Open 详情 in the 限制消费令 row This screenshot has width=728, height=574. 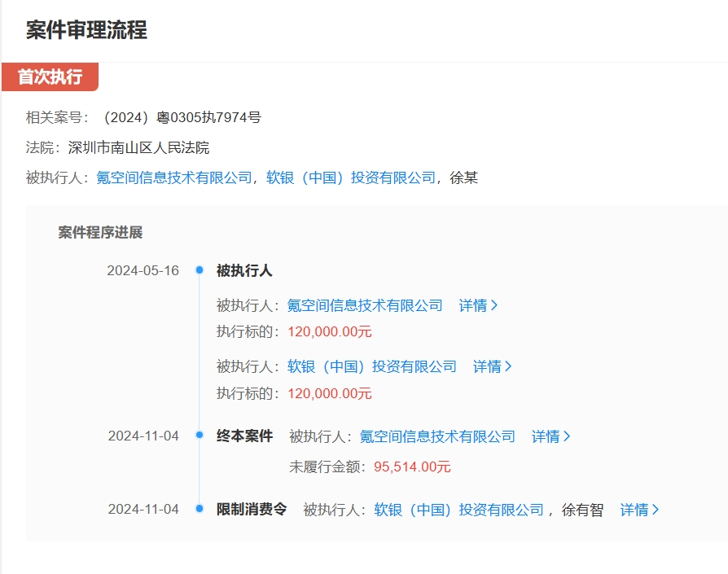[639, 510]
